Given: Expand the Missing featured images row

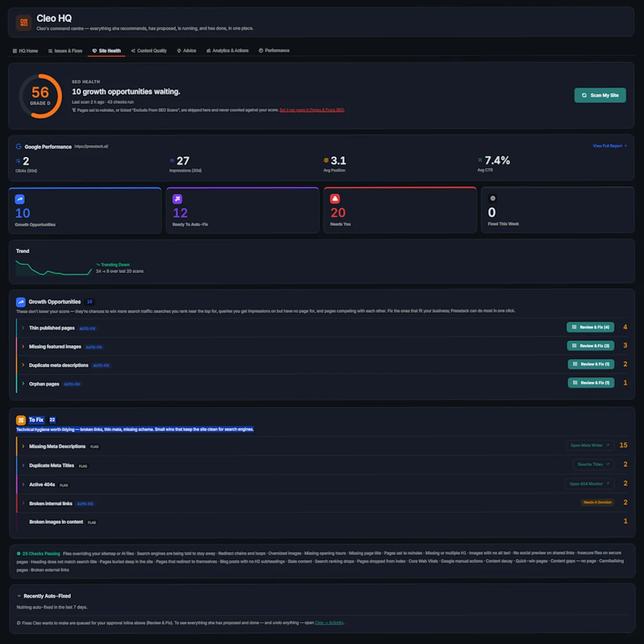Looking at the screenshot, I should point(23,347).
